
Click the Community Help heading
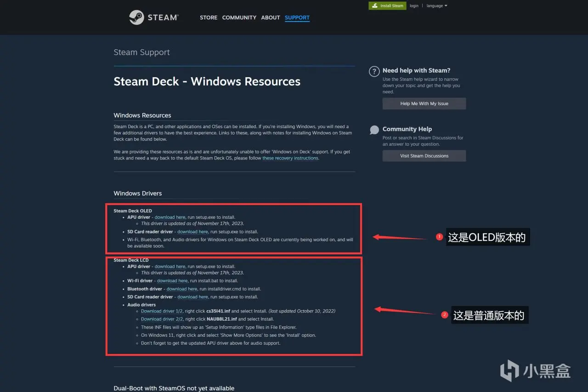click(x=407, y=129)
